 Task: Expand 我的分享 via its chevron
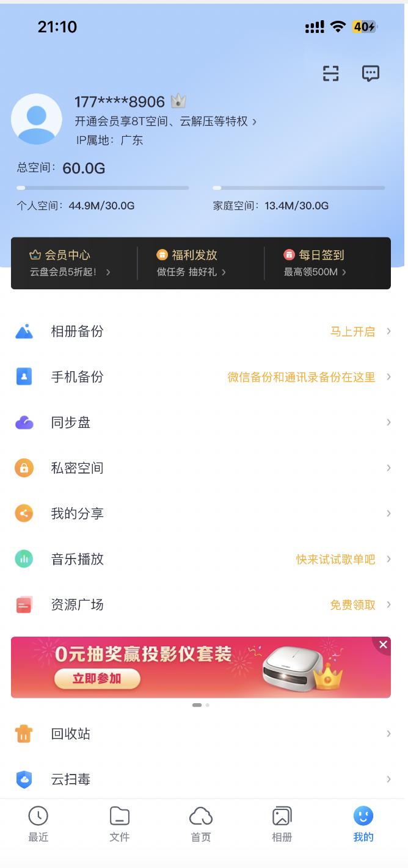[389, 513]
